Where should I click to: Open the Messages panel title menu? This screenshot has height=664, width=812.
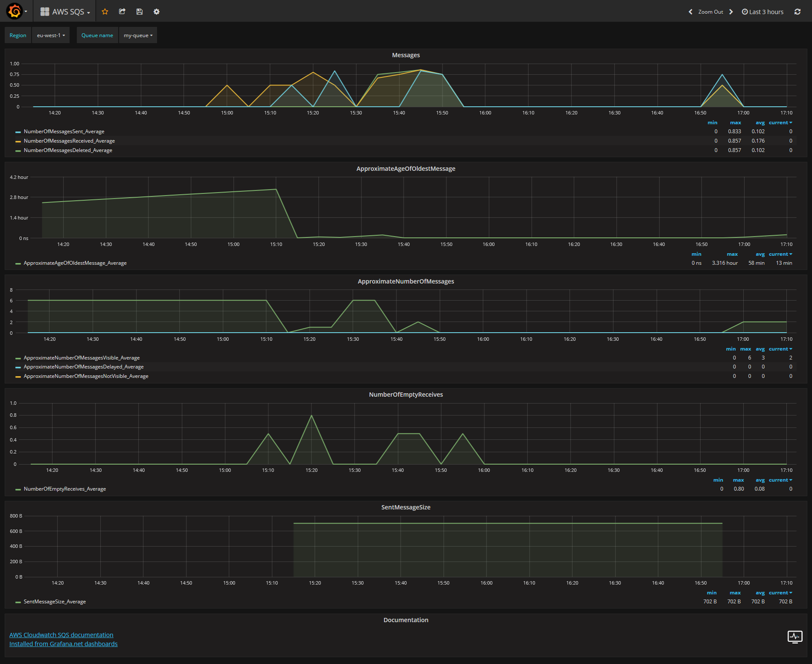point(406,55)
